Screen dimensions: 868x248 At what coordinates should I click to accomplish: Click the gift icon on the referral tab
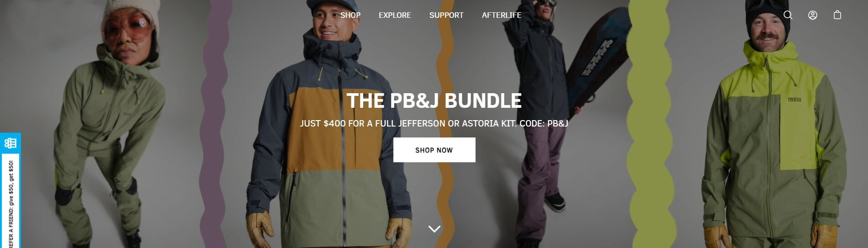point(10,143)
